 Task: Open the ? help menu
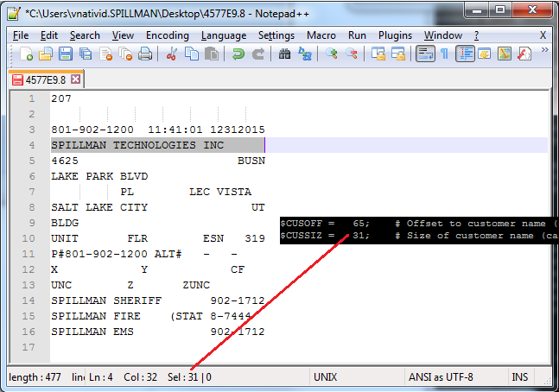(477, 35)
